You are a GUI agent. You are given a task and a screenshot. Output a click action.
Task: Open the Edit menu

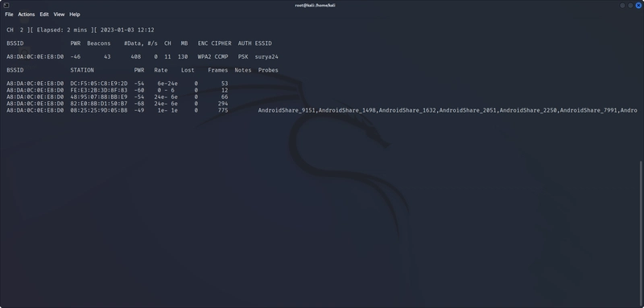pos(44,14)
